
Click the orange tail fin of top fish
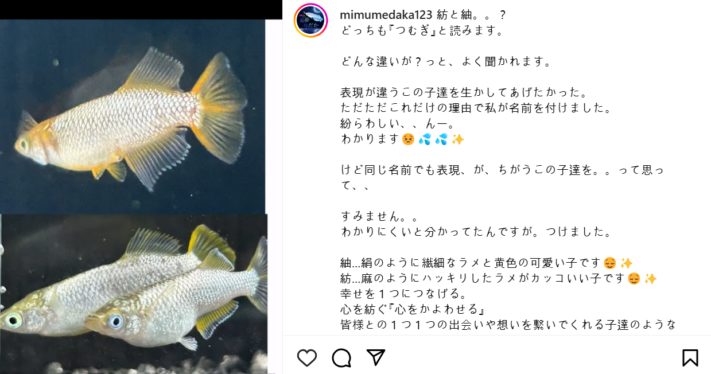220,108
